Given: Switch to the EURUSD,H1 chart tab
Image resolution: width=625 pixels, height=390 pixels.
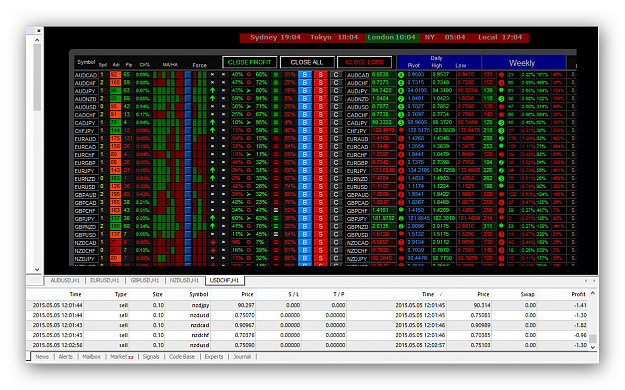Looking at the screenshot, I should click(x=105, y=280).
